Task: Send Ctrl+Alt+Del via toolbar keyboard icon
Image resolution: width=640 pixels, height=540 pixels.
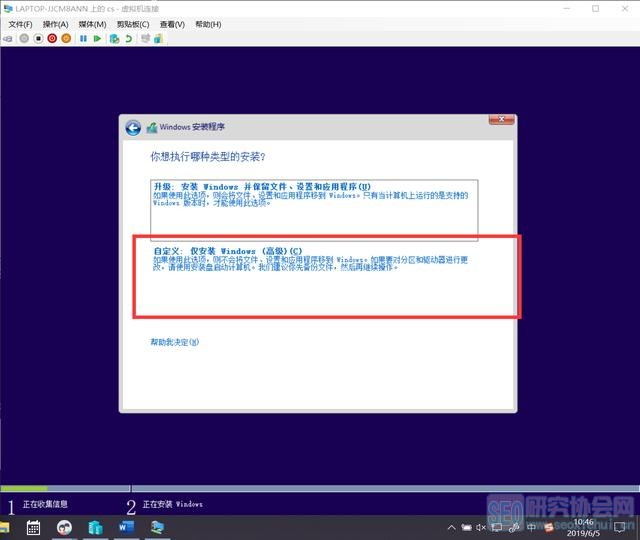Action: click(x=8, y=39)
